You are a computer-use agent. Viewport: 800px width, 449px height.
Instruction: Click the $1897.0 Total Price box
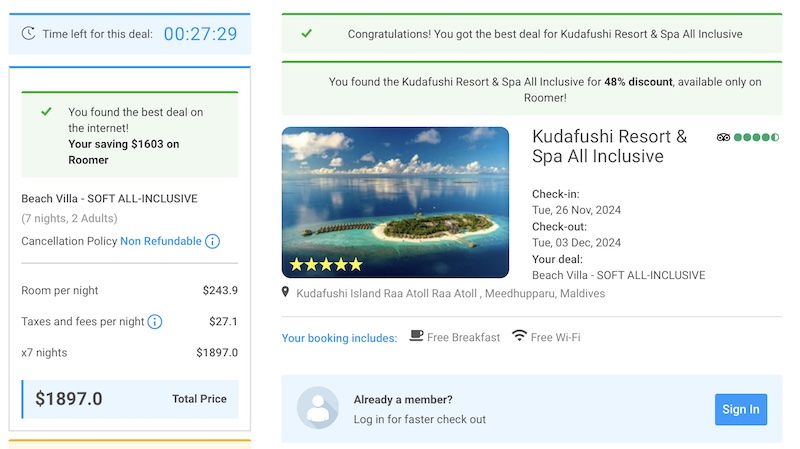pyautogui.click(x=130, y=399)
